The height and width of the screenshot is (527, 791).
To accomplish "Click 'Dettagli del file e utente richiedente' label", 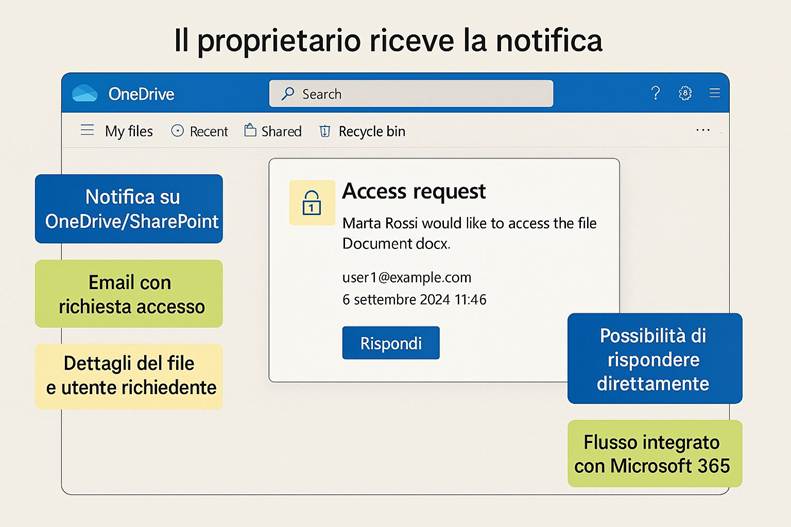I will tap(129, 376).
